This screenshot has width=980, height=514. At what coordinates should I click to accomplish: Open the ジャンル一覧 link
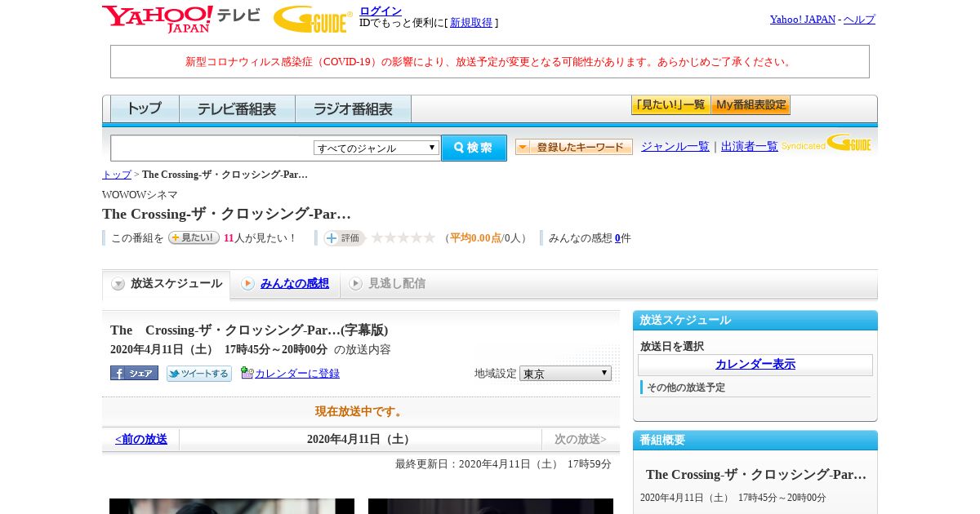coord(675,147)
